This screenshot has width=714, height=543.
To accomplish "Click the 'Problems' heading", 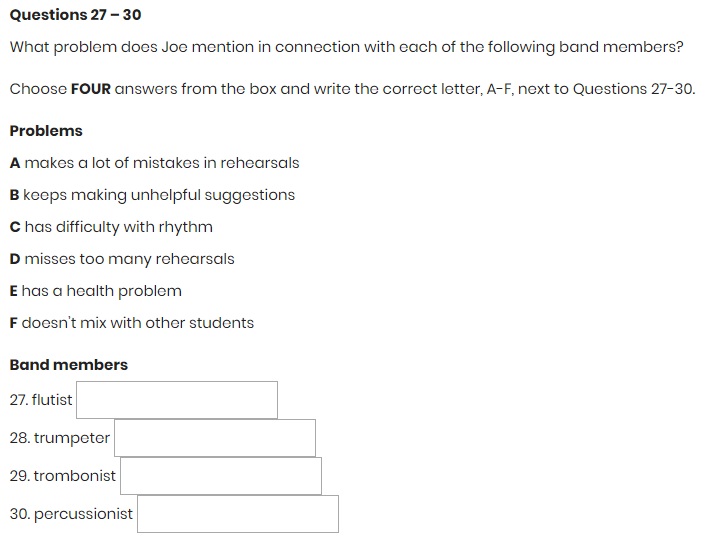I will [x=46, y=131].
